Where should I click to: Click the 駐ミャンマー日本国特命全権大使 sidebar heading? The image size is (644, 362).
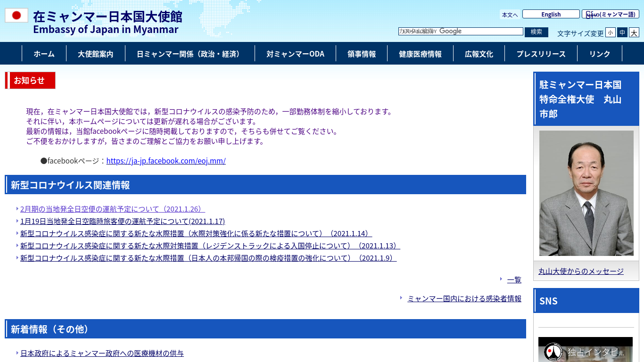coord(586,99)
